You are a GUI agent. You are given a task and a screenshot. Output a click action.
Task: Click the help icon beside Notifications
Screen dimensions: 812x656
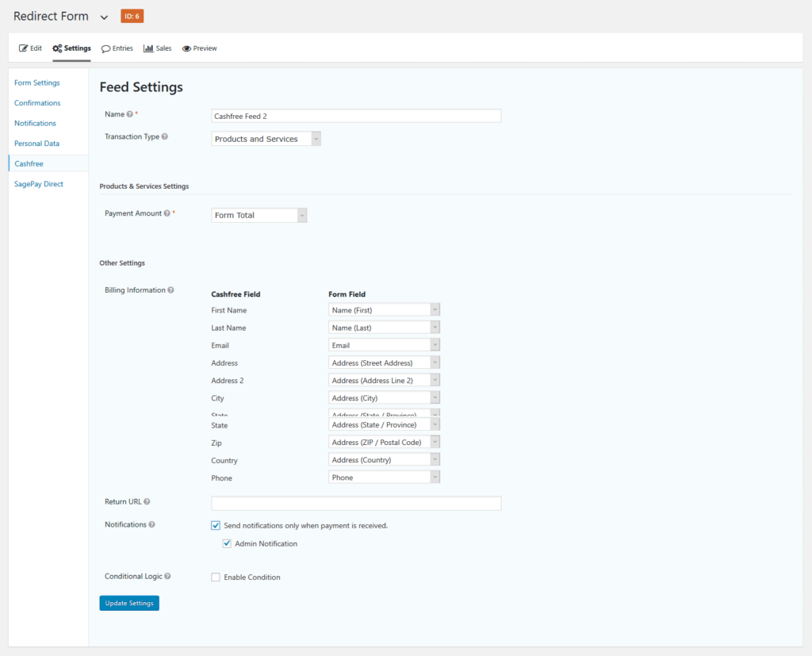(x=151, y=524)
